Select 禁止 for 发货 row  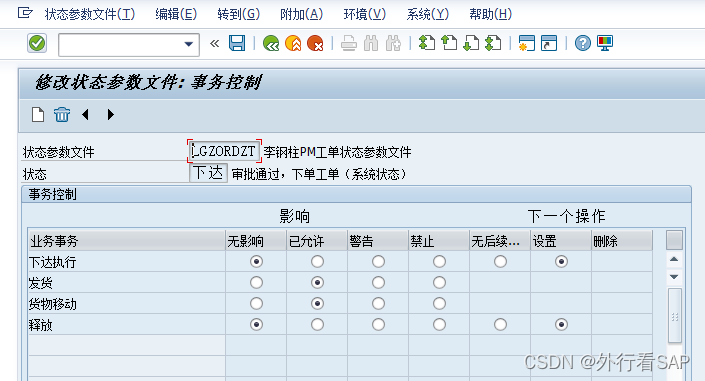coord(439,282)
